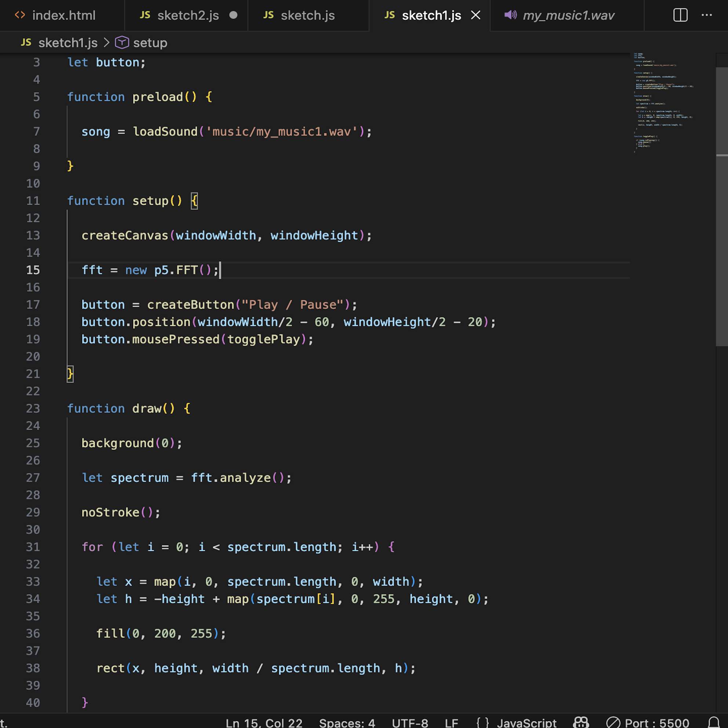Click the rect call on line 38
The height and width of the screenshot is (728, 728).
click(110, 668)
